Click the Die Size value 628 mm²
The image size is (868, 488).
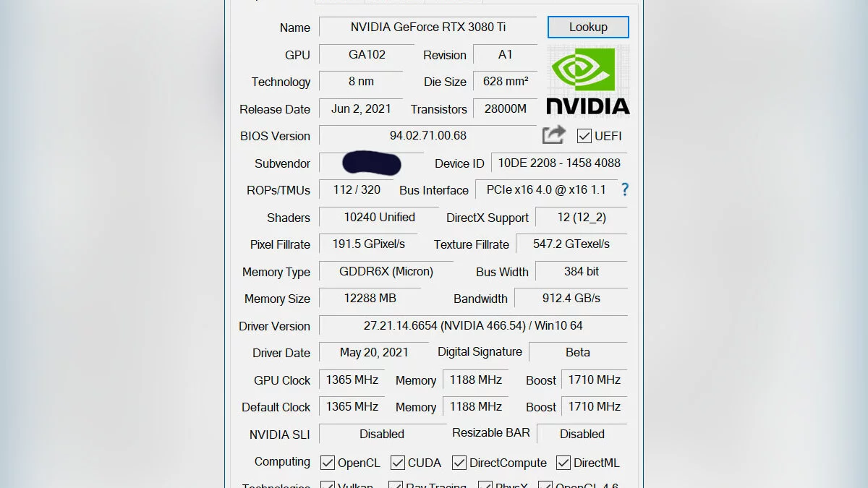point(506,82)
